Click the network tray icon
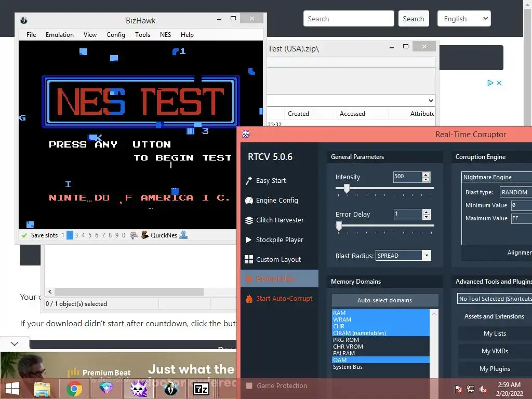Viewport: 532px width, 399px height. pyautogui.click(x=471, y=389)
